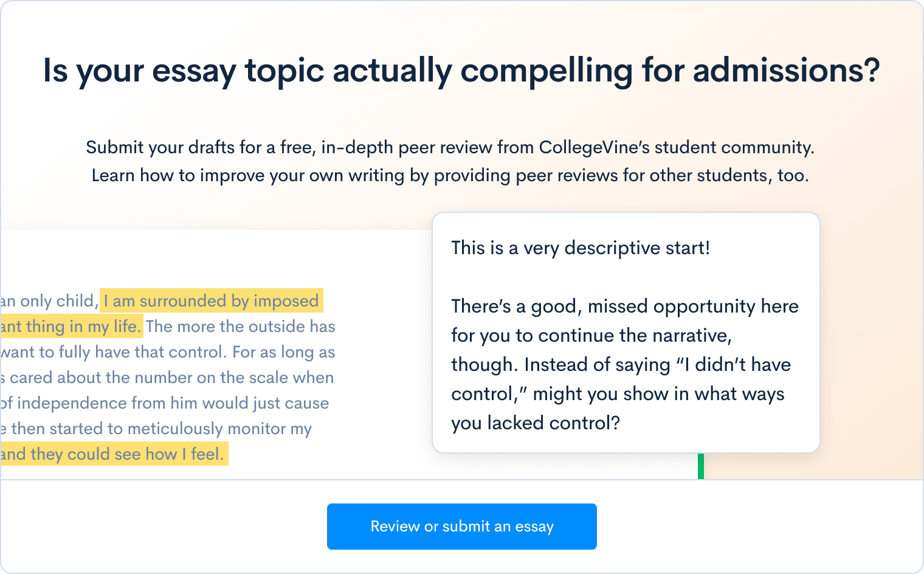Click comment line Instead of saying I didn't have
924x574 pixels.
tap(621, 365)
